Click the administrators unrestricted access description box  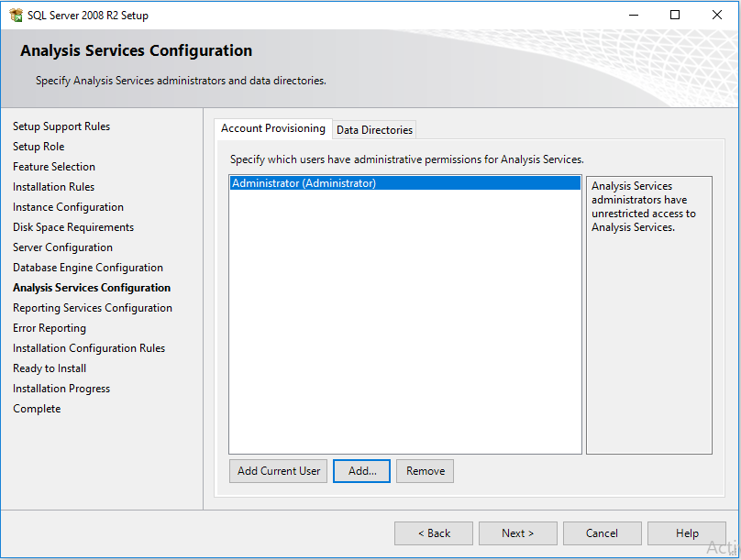tap(649, 315)
